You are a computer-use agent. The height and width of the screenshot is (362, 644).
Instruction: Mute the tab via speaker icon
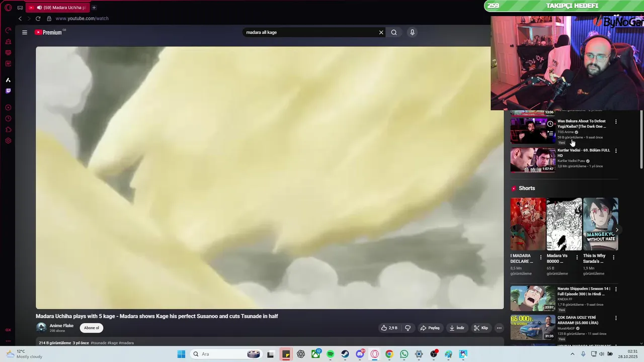39,8
